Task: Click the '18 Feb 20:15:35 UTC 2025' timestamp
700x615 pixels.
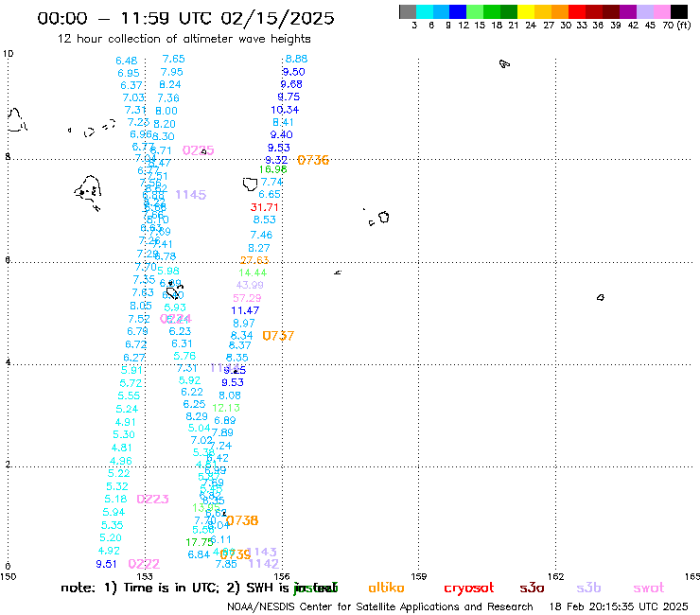Action: (x=619, y=607)
